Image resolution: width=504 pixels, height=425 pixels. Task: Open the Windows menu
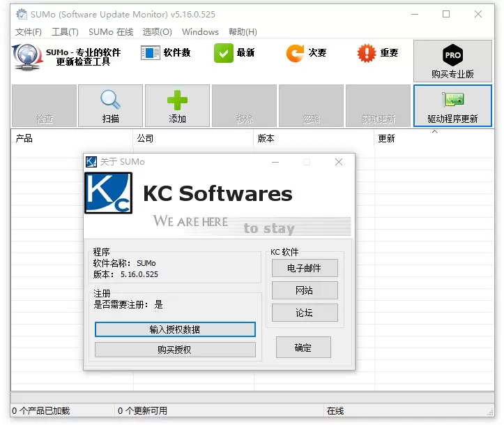tap(200, 32)
